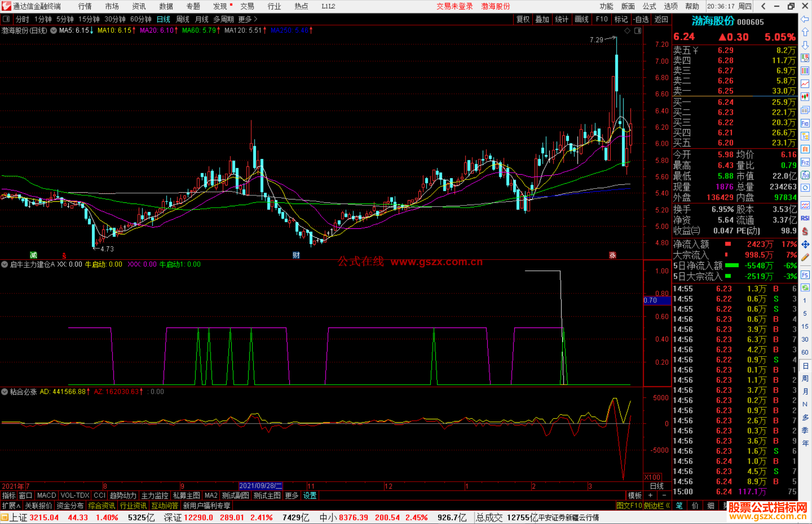Click the RSI icon in right sidebar
The image size is (812, 524).
pyautogui.click(x=805, y=218)
